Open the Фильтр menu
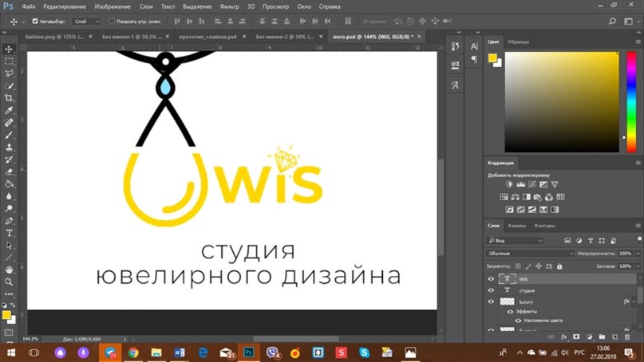The width and height of the screenshot is (644, 362). pos(229,6)
